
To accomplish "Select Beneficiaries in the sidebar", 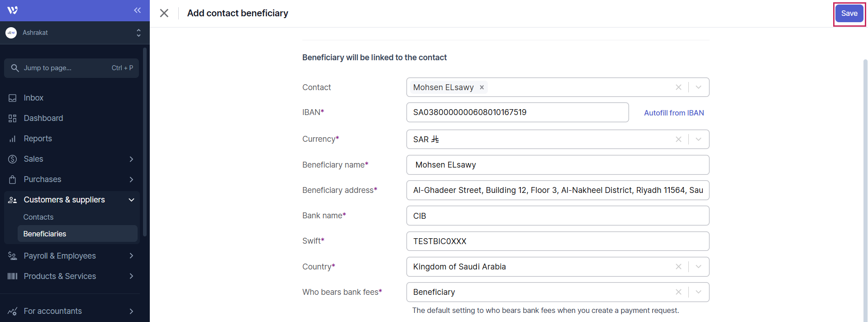I will [45, 234].
